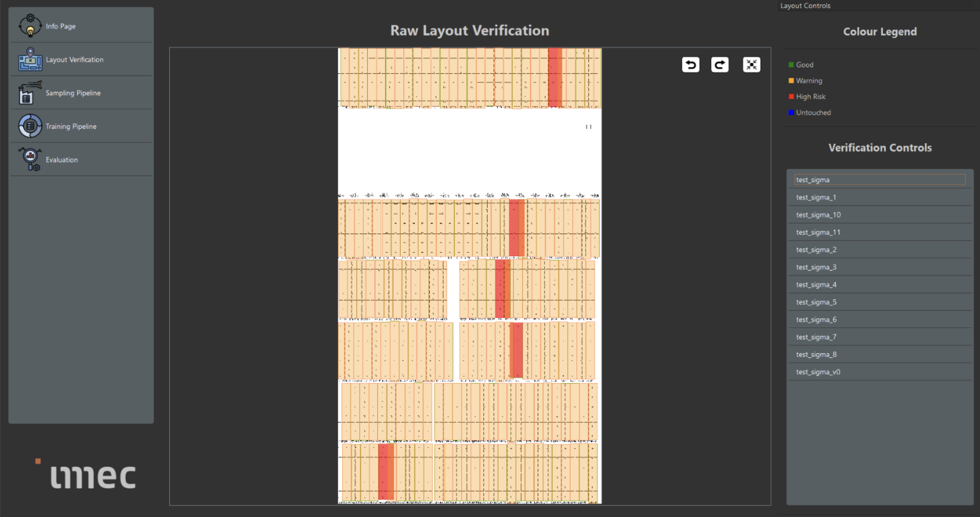The width and height of the screenshot is (980, 517).
Task: Click the orange Warning legend swatch
Action: click(791, 81)
